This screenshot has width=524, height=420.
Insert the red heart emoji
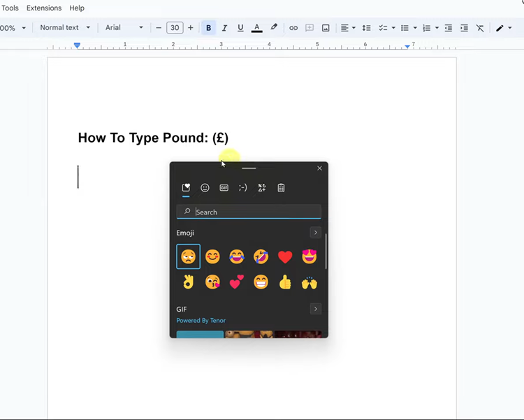pyautogui.click(x=285, y=256)
